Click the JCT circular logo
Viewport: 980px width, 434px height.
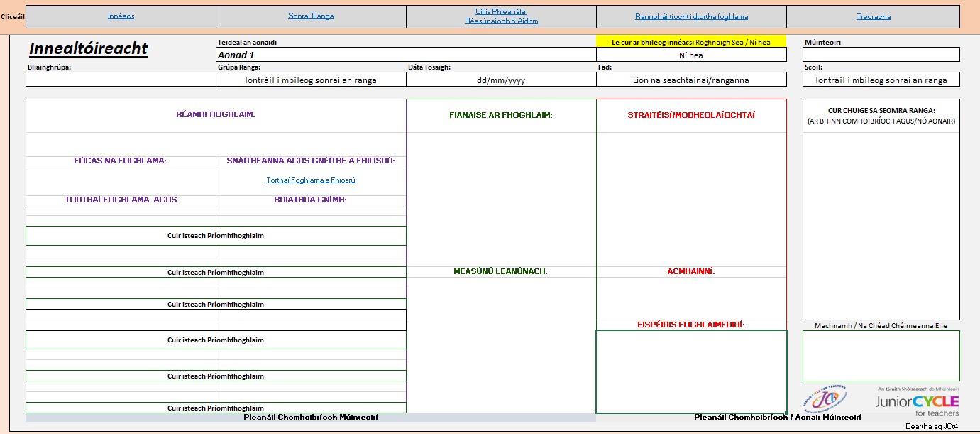pos(825,399)
